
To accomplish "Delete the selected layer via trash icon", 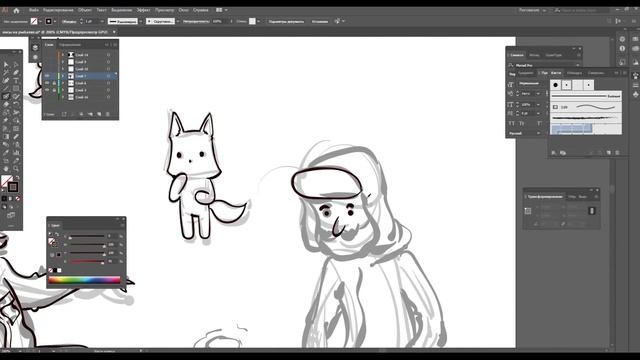I will pyautogui.click(x=108, y=114).
